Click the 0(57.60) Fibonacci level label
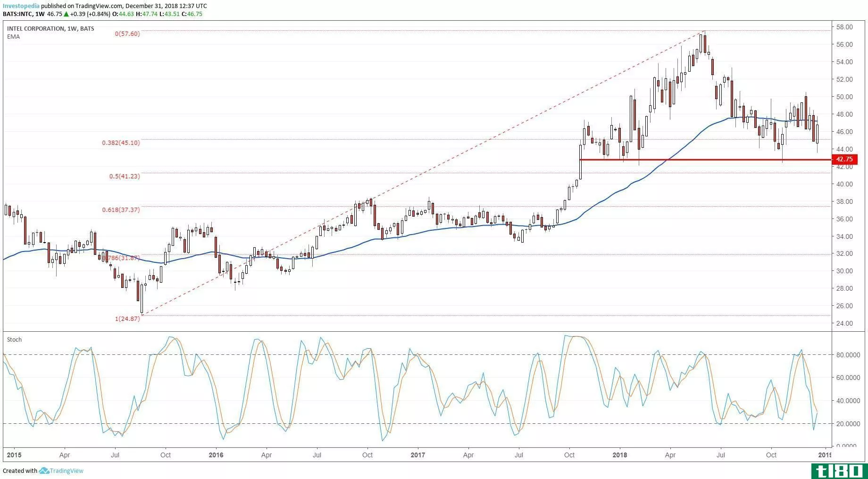868x479 pixels. [x=127, y=34]
